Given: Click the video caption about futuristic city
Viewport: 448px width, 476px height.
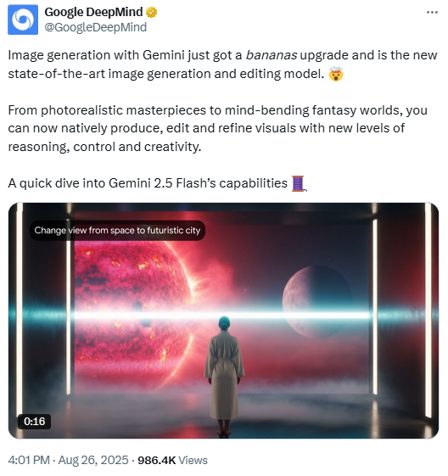Looking at the screenshot, I should click(117, 231).
